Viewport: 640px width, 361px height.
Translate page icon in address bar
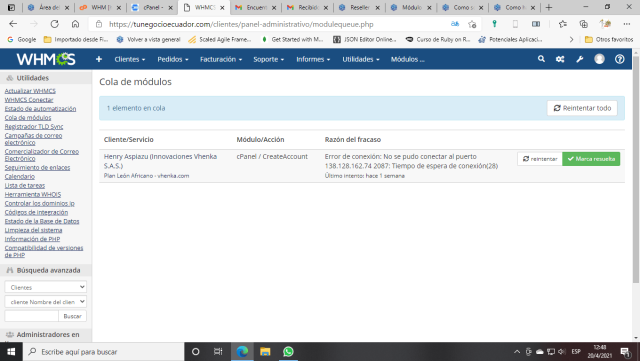(455, 24)
